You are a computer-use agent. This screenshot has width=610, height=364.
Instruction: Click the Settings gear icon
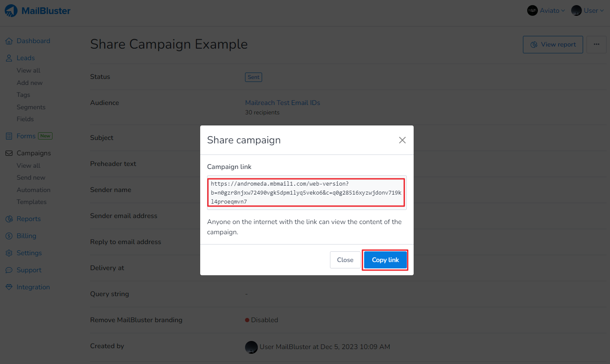(9, 253)
